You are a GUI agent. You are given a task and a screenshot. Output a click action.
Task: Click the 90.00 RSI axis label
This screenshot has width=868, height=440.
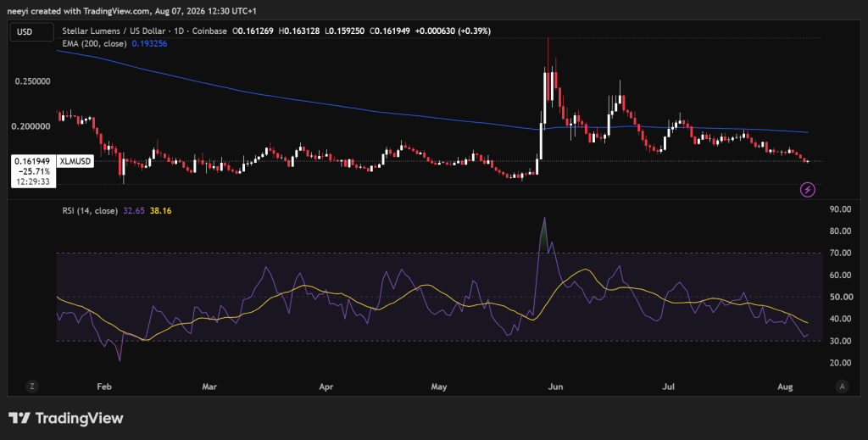[840, 209]
